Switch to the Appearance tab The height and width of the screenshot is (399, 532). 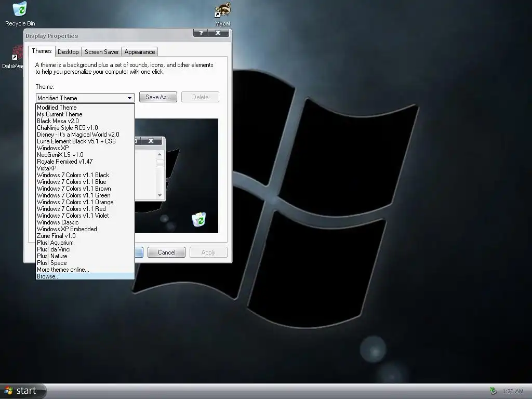coord(139,52)
